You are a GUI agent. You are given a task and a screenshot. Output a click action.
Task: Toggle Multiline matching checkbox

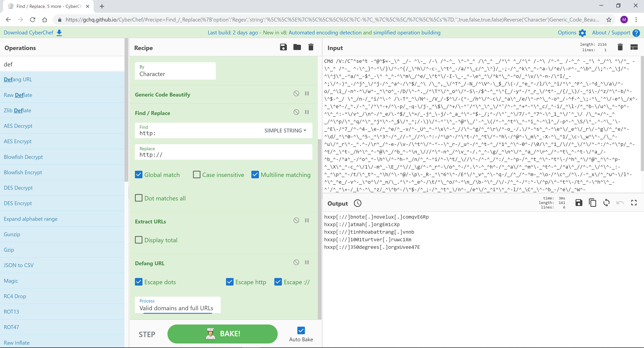click(x=255, y=174)
